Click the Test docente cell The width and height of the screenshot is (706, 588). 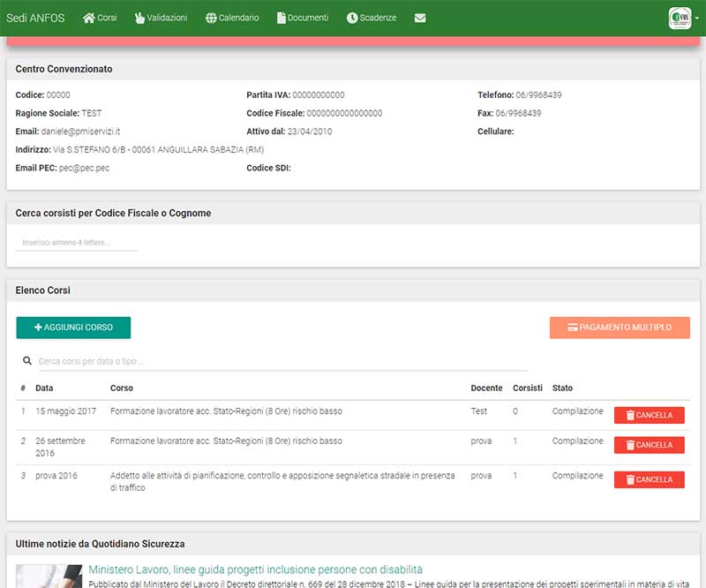pyautogui.click(x=478, y=411)
